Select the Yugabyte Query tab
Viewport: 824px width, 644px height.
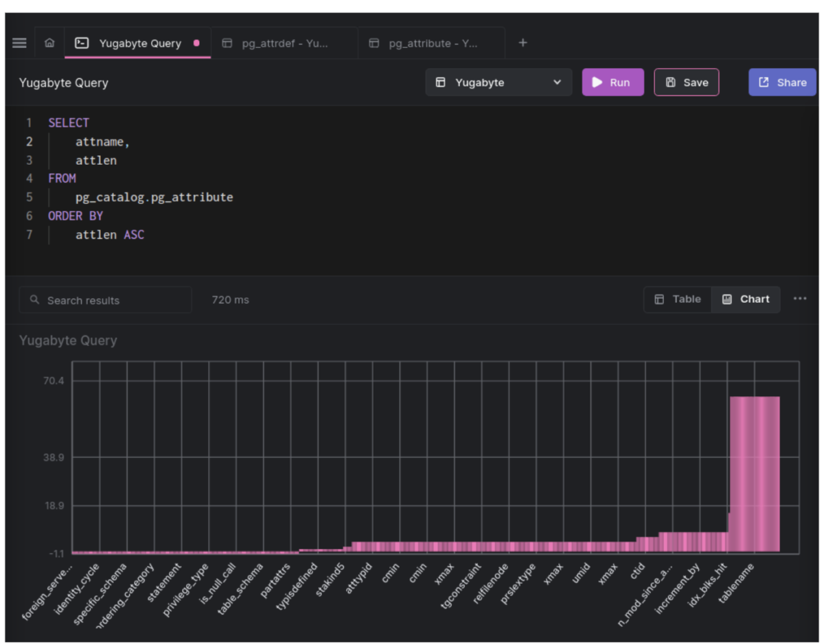click(x=137, y=43)
